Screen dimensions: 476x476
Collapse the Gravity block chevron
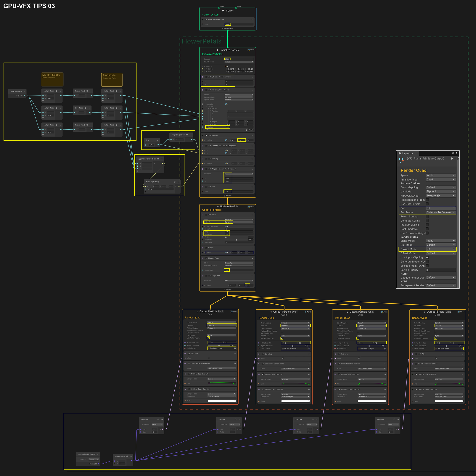click(x=252, y=248)
